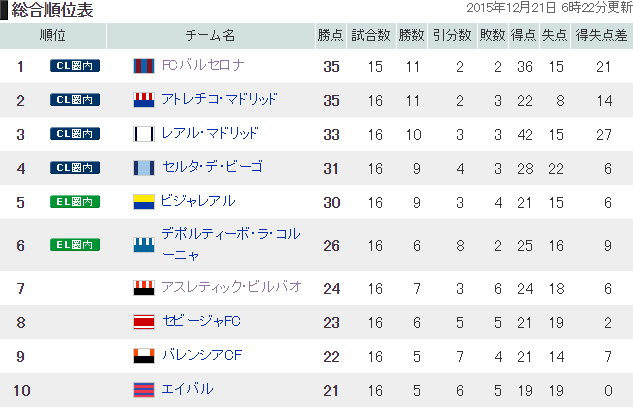
Task: Open the FCバルセロナ team link
Action: [x=203, y=65]
